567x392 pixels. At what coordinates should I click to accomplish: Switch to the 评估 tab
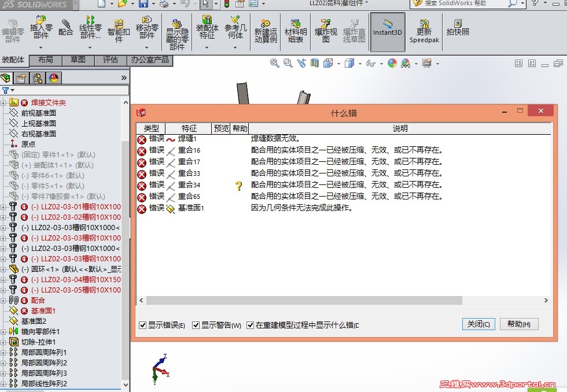click(111, 60)
